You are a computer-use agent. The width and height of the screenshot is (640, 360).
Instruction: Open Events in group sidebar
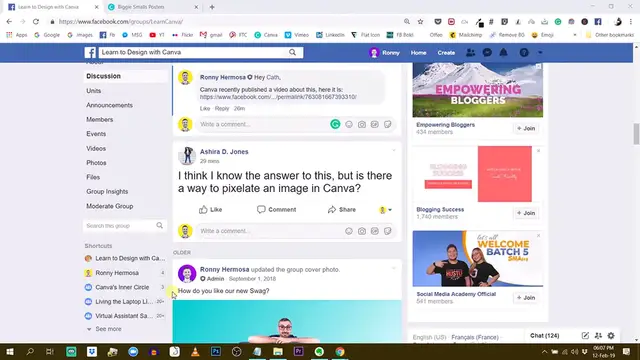point(96,134)
